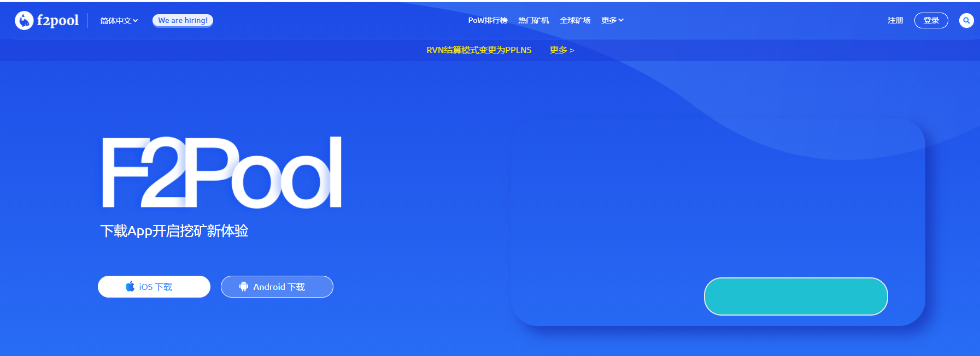The image size is (980, 356).
Task: Click the f2pool wordmark text
Action: click(x=58, y=21)
